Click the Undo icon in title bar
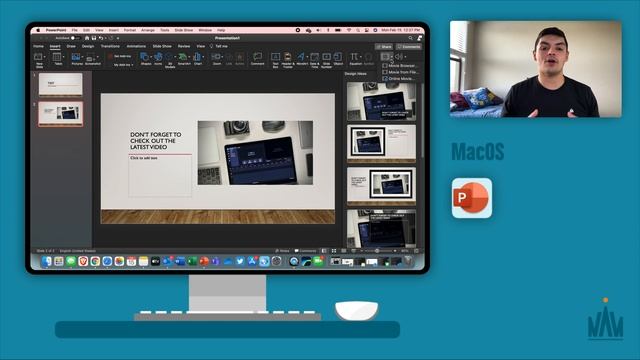640x360 pixels. [101, 38]
